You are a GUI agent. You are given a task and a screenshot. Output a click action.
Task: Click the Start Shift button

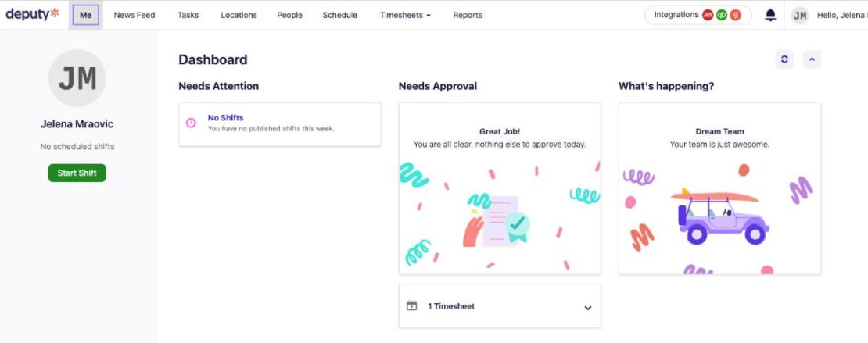click(77, 173)
